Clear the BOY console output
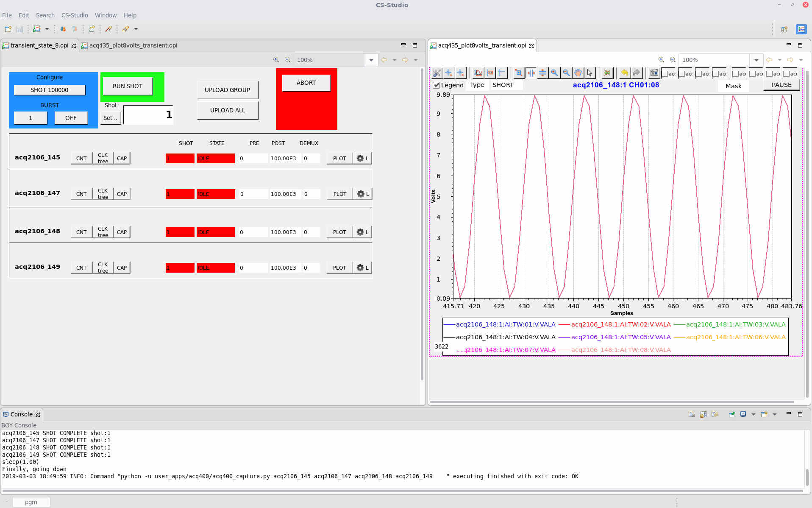 pyautogui.click(x=692, y=414)
